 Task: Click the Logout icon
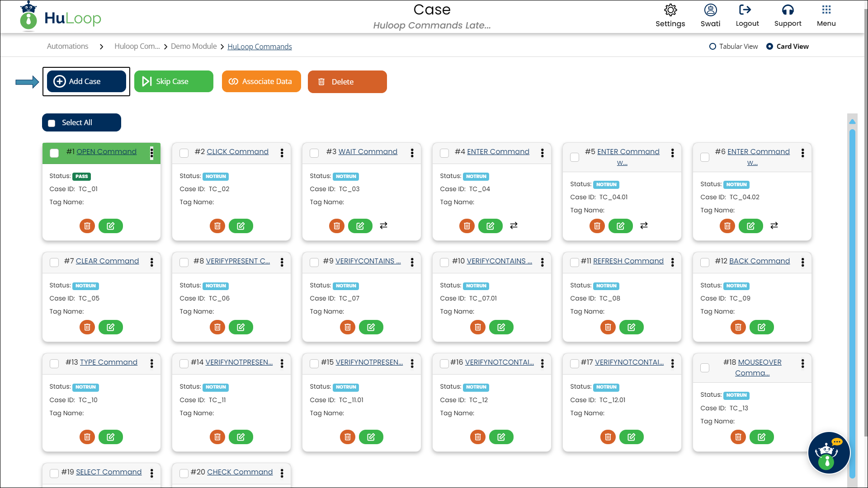[745, 9]
